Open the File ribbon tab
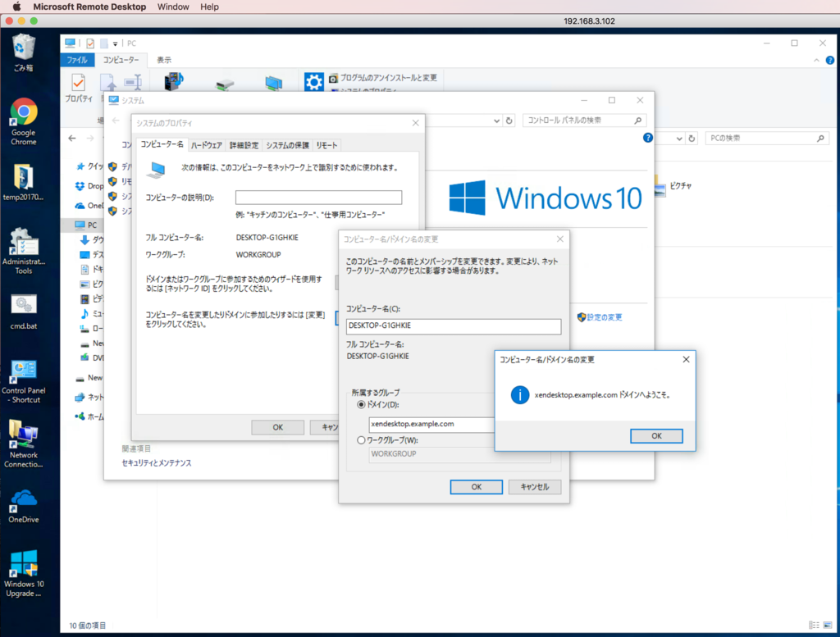This screenshot has width=840, height=637. [x=77, y=60]
